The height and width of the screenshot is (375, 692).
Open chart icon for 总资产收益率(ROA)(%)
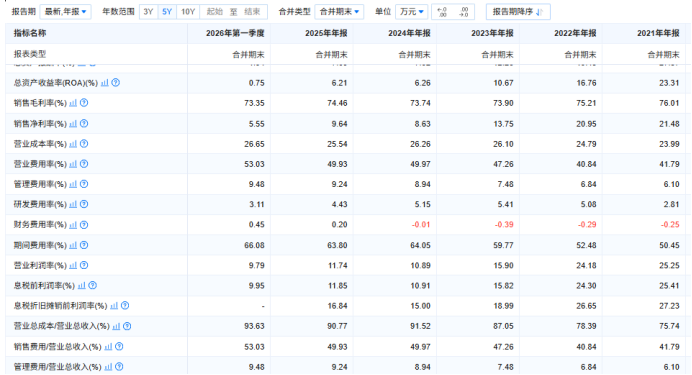(x=105, y=82)
